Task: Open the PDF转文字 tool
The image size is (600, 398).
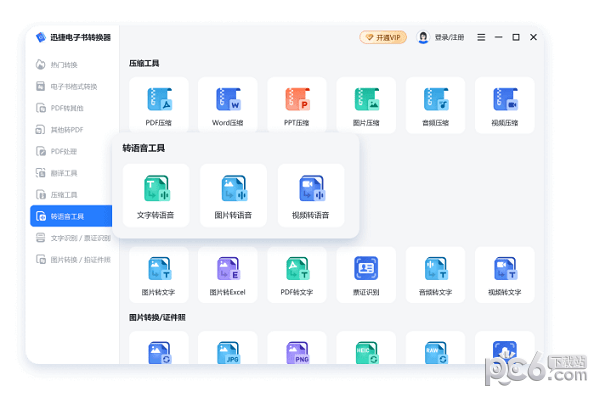Action: tap(297, 275)
